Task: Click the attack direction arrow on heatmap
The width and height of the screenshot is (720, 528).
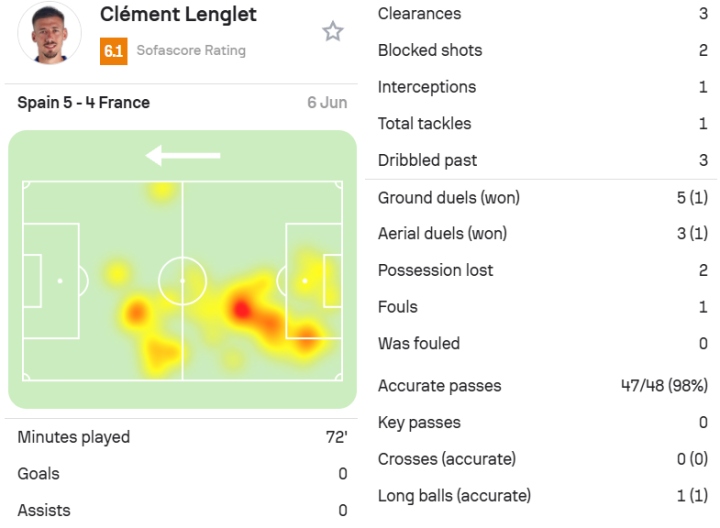Action: (x=182, y=155)
